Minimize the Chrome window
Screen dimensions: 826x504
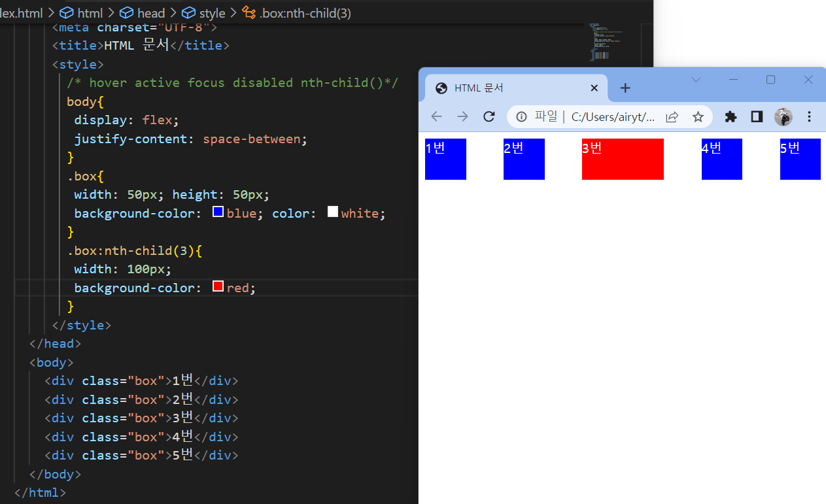(733, 80)
